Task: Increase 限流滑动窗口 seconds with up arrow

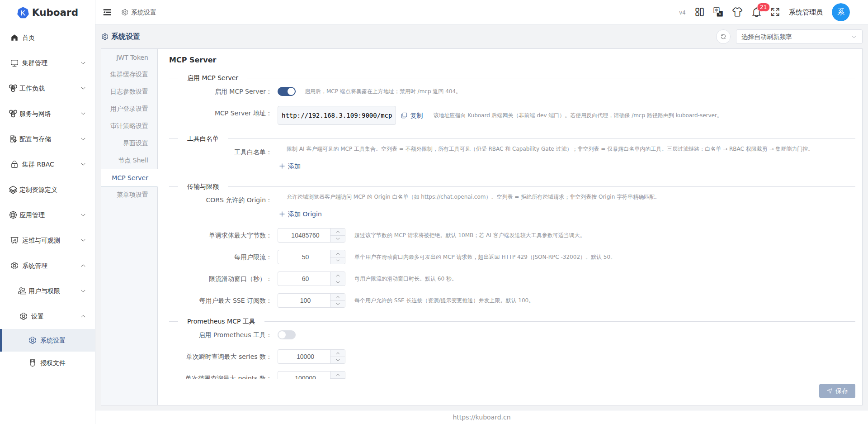Action: [x=338, y=276]
